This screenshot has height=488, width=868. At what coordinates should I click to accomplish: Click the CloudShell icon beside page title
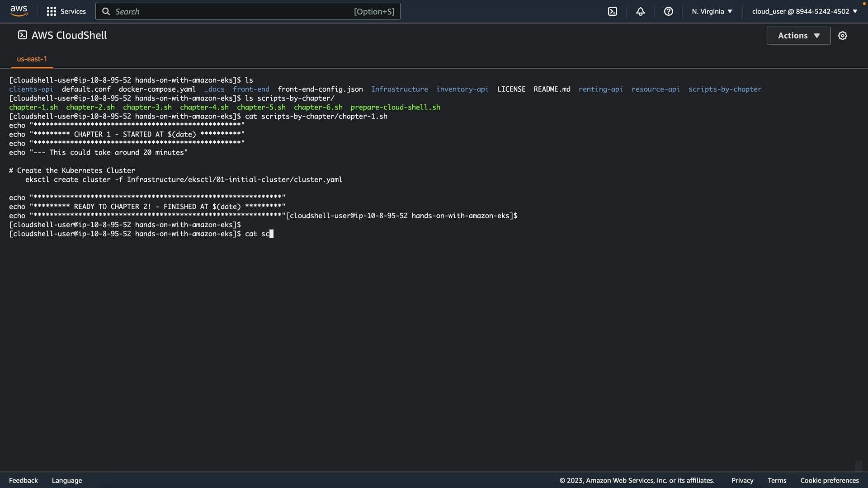[23, 35]
